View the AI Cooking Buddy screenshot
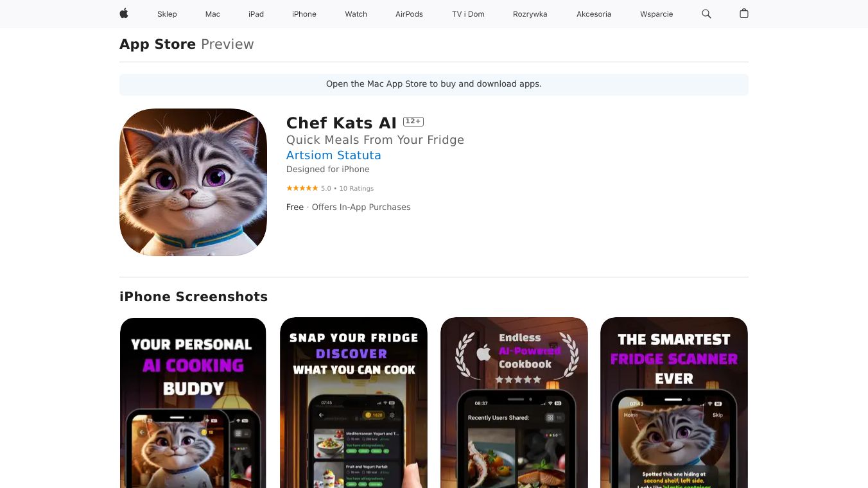The height and width of the screenshot is (488, 868). click(193, 403)
